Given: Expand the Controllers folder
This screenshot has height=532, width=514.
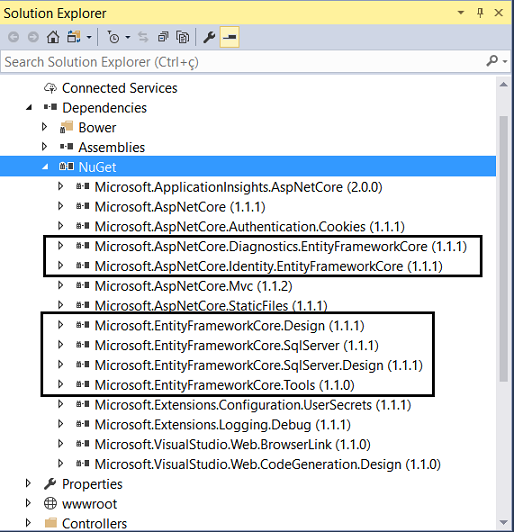Looking at the screenshot, I should 28,523.
